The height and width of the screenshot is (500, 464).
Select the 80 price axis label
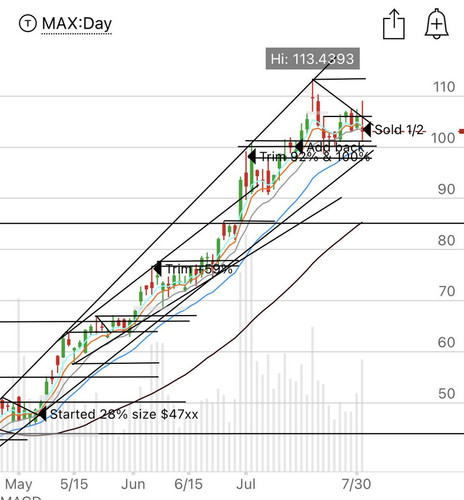pos(446,240)
